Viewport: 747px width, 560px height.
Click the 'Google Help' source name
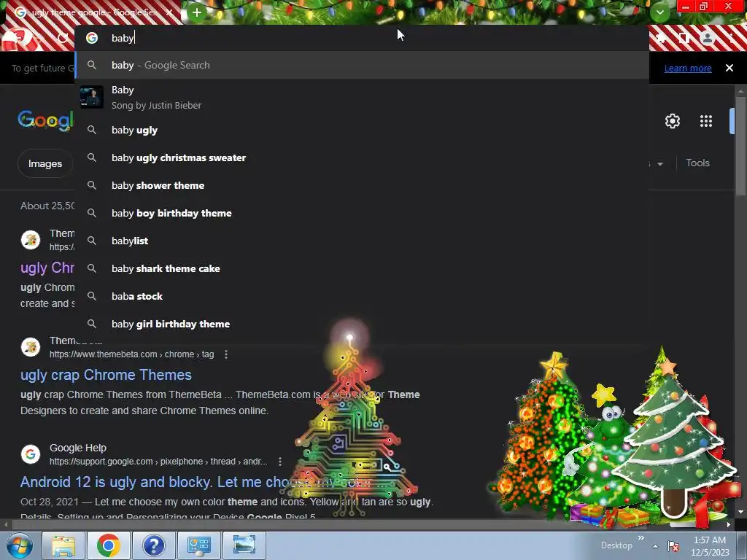pos(77,448)
